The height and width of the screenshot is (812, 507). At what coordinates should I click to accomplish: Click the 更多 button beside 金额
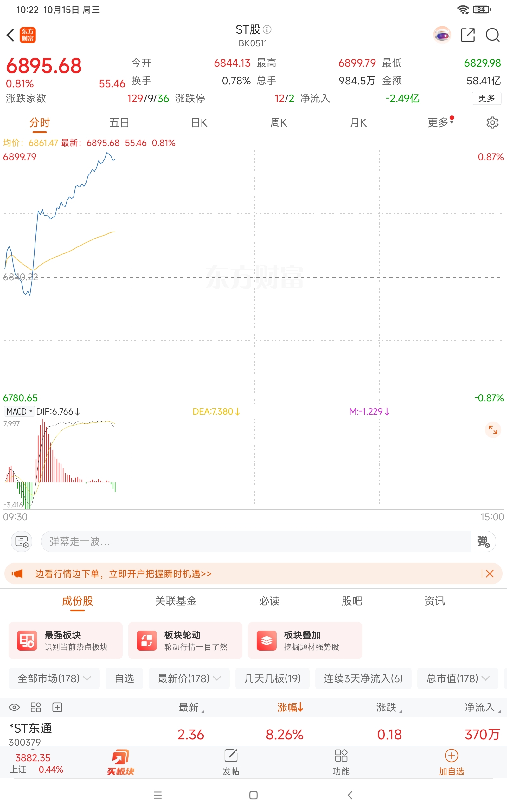pyautogui.click(x=486, y=98)
